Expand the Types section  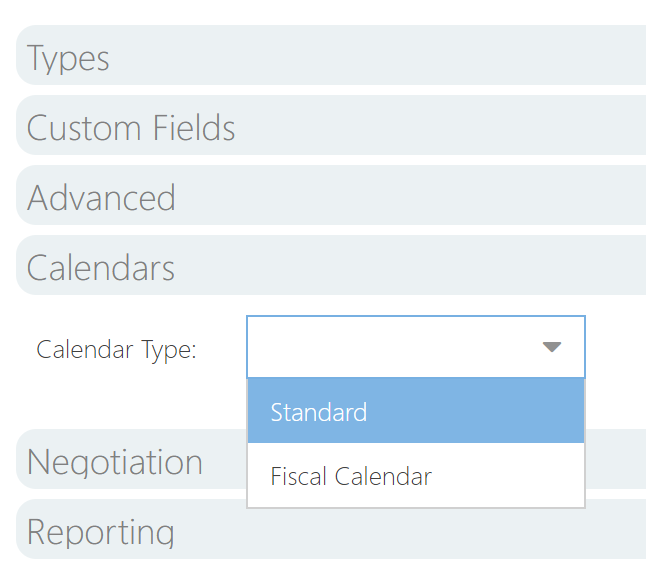(330, 57)
